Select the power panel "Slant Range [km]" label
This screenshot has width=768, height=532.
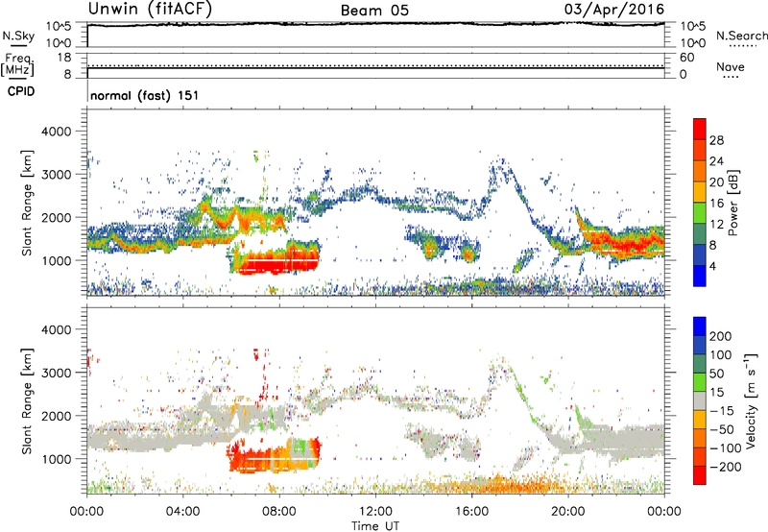(27, 203)
